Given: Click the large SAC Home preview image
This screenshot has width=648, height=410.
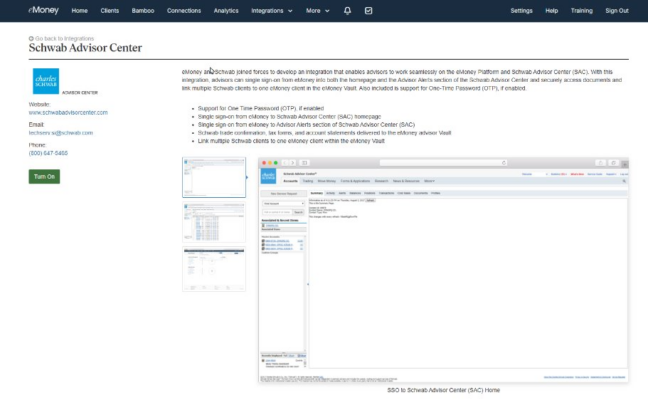Looking at the screenshot, I should 443,270.
